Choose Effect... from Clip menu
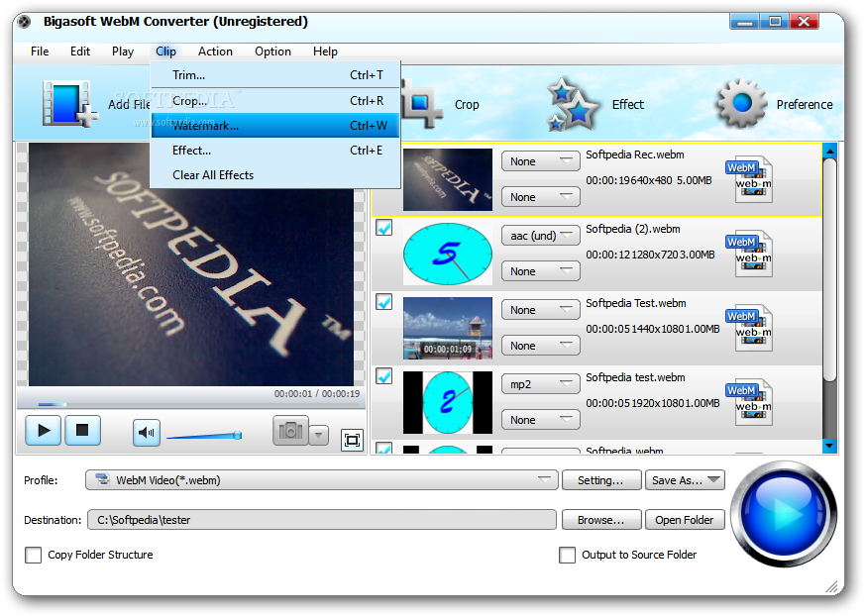The width and height of the screenshot is (865, 616). pyautogui.click(x=275, y=151)
